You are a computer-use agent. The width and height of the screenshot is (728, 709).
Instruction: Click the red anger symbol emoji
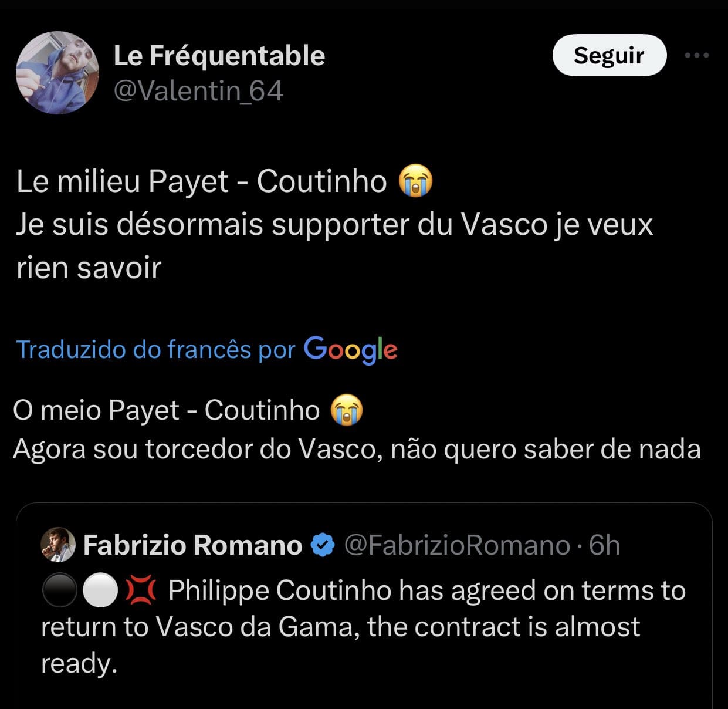pyautogui.click(x=141, y=590)
